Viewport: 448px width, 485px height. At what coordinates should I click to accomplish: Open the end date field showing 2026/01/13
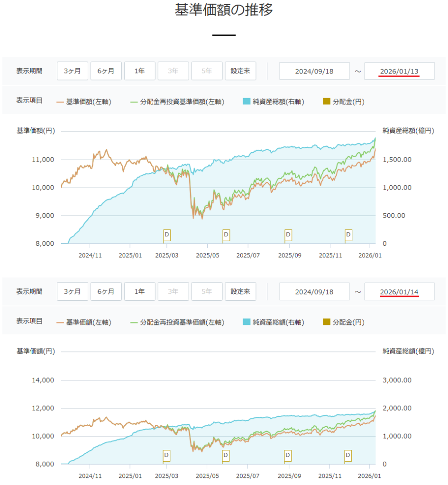399,71
